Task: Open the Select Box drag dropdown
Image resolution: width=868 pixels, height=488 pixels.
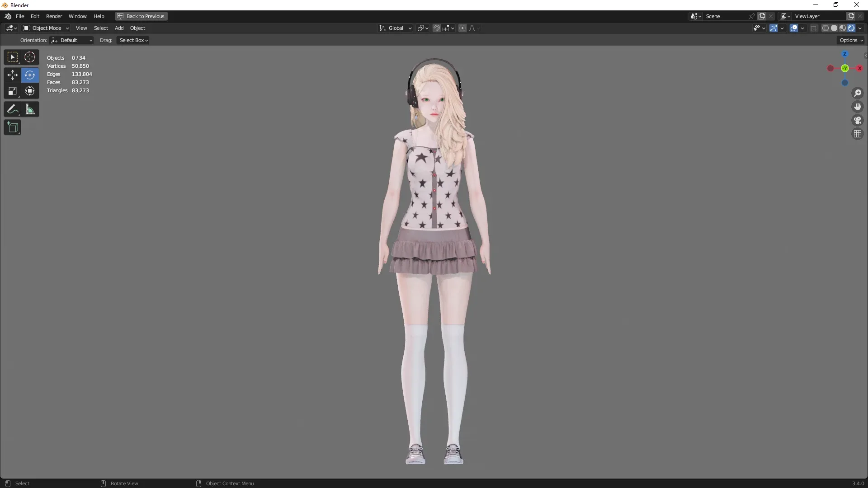Action: point(132,40)
